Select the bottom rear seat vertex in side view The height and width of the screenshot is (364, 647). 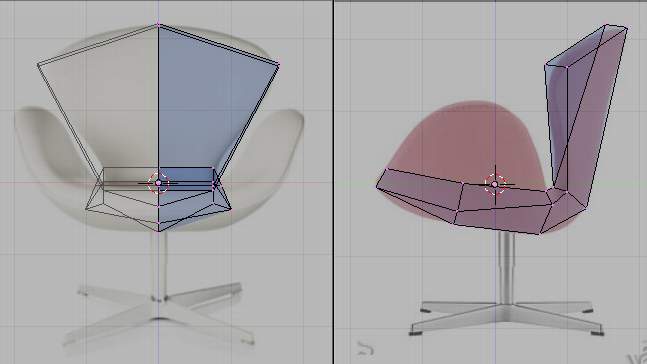pyautogui.click(x=540, y=234)
